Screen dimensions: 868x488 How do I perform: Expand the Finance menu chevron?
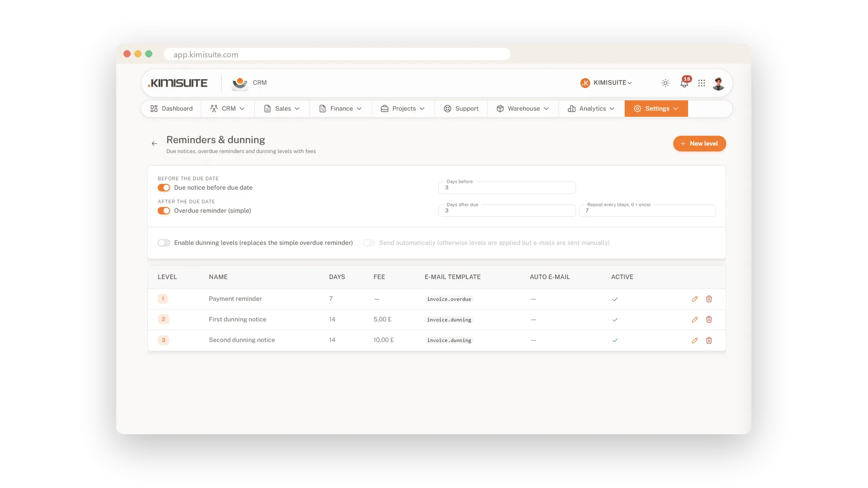(359, 108)
